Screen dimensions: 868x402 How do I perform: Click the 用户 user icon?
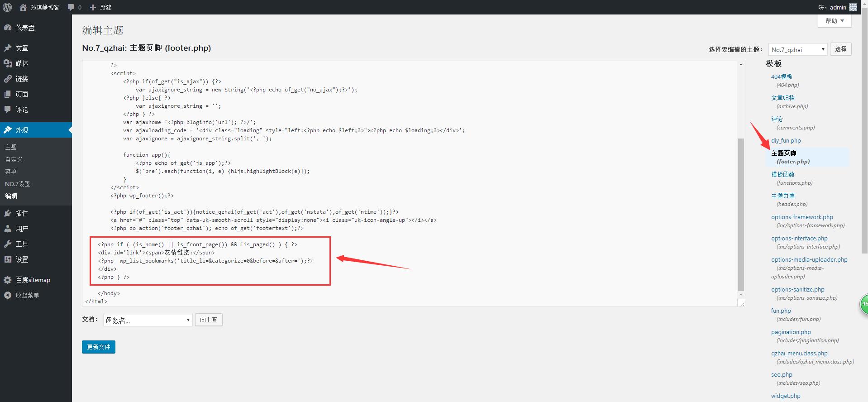(x=8, y=229)
